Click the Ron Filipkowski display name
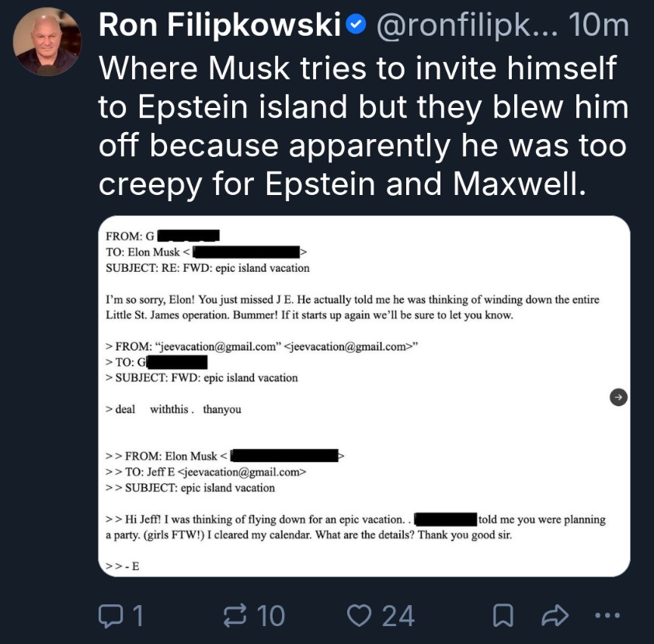 (220, 26)
